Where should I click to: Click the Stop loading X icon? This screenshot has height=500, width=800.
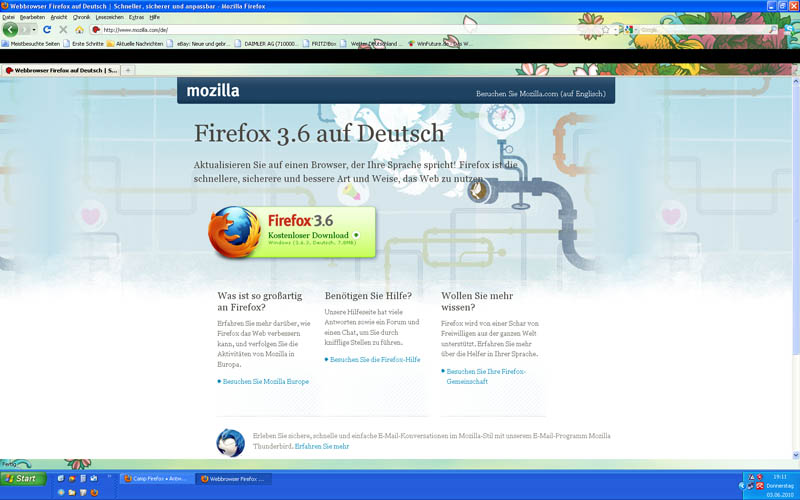[63, 30]
